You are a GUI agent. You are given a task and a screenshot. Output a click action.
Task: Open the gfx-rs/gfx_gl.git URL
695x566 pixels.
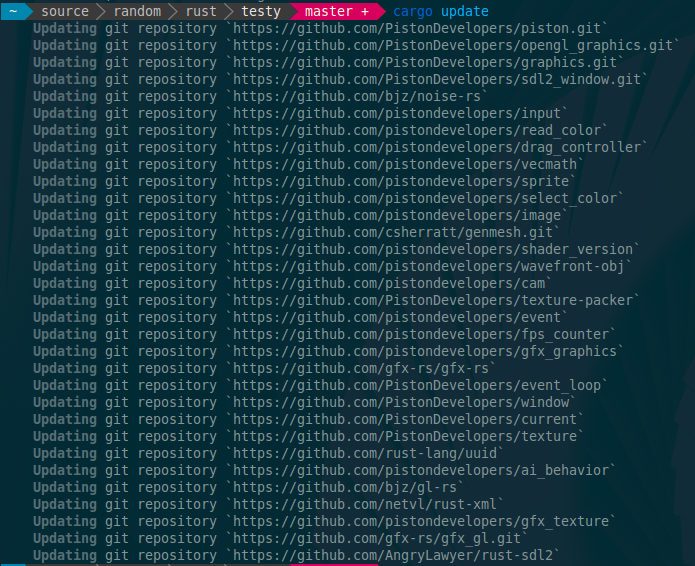click(x=377, y=538)
